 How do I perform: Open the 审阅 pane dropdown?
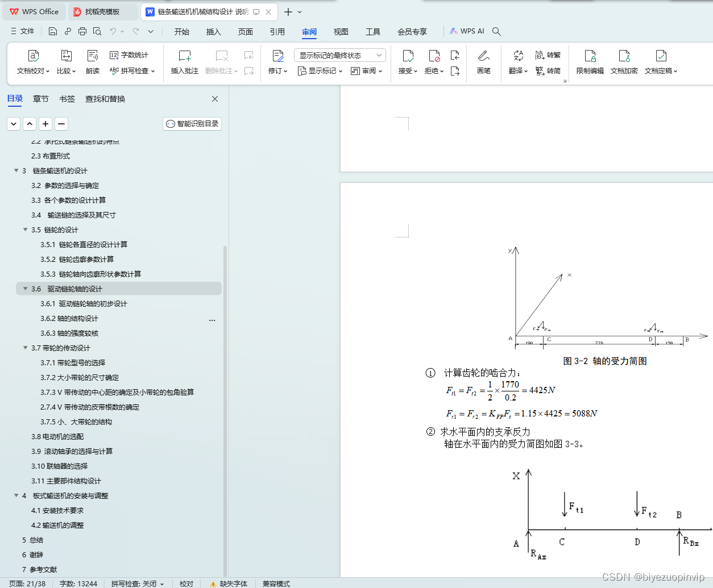(x=367, y=71)
